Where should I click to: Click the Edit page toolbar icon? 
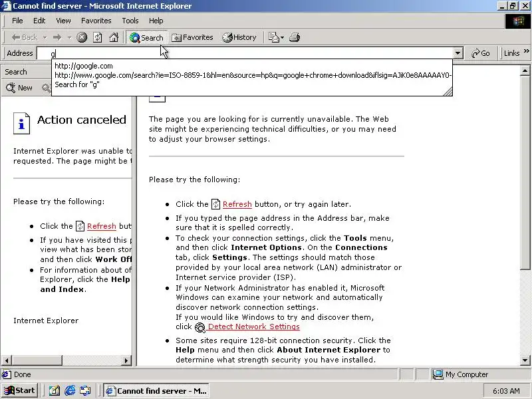coord(273,37)
